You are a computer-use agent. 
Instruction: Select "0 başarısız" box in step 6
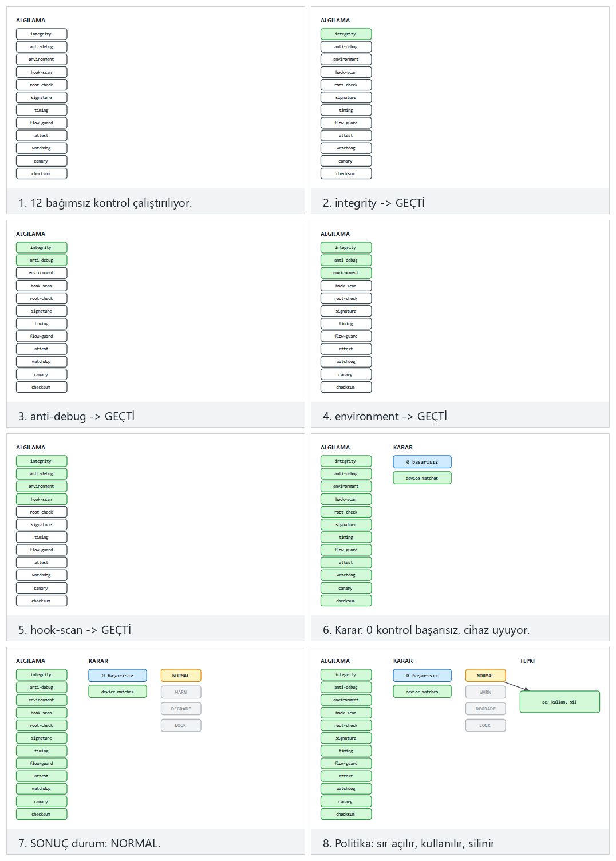pyautogui.click(x=422, y=462)
